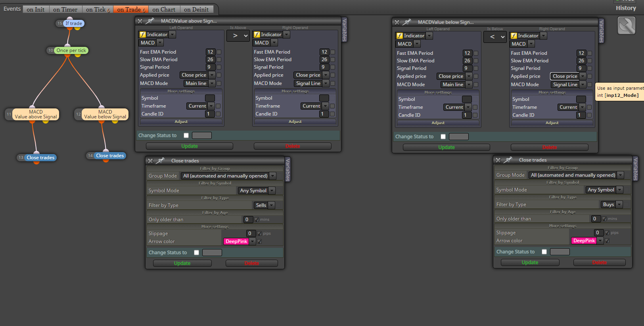The height and width of the screenshot is (326, 644).
Task: Click Update in MACDValue above panel
Action: [x=190, y=146]
